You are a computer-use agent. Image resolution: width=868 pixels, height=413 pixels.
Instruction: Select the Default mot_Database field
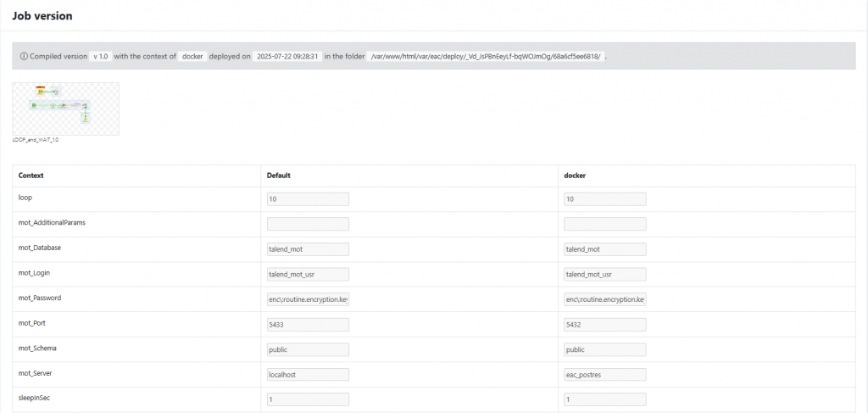[308, 249]
